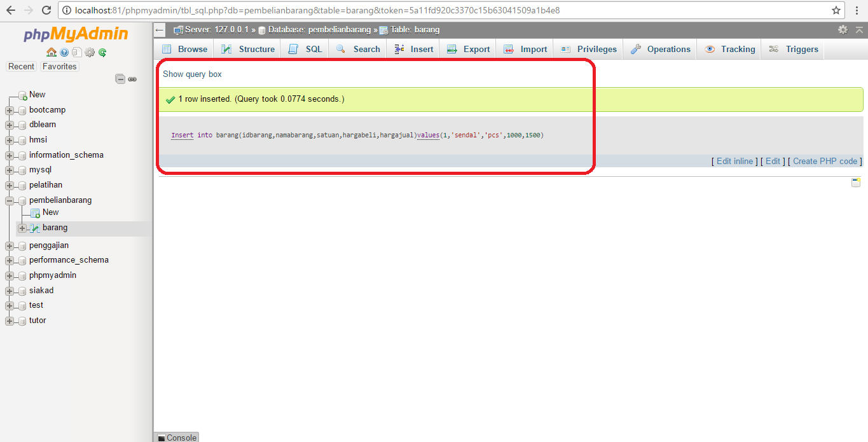Collapse all in navigation tree using minus icon
The image size is (868, 442).
click(x=120, y=79)
